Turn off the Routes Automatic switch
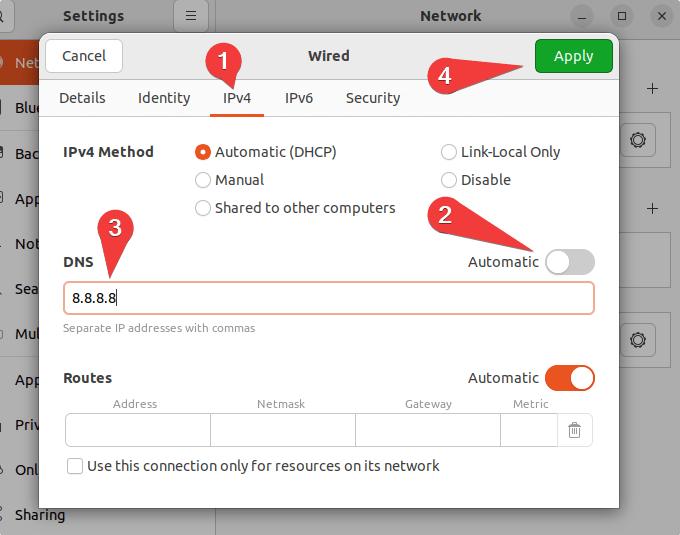Viewport: 680px width, 535px height. [x=570, y=378]
